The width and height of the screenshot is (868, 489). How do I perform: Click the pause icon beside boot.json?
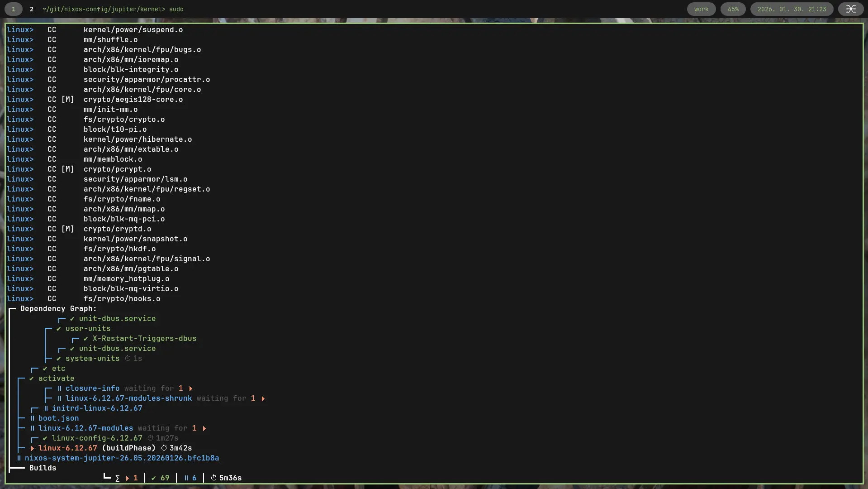[32, 418]
